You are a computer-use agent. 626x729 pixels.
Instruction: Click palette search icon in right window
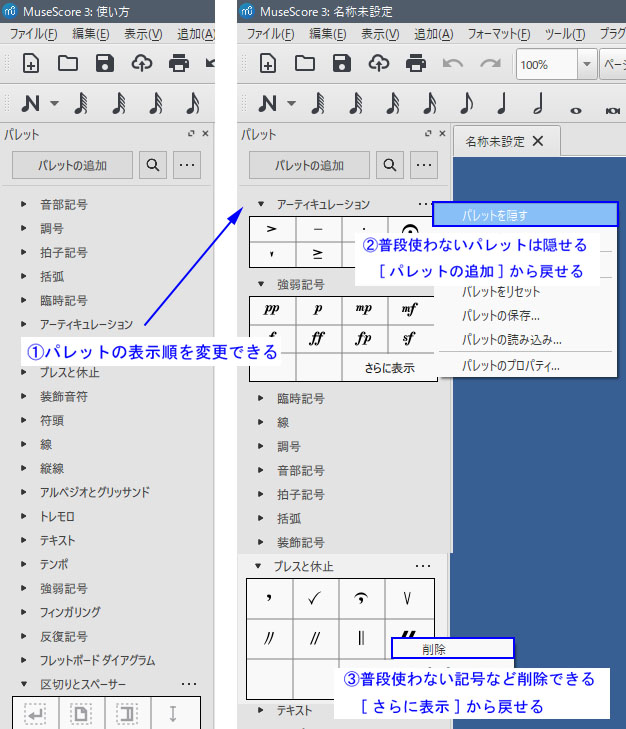tap(390, 165)
